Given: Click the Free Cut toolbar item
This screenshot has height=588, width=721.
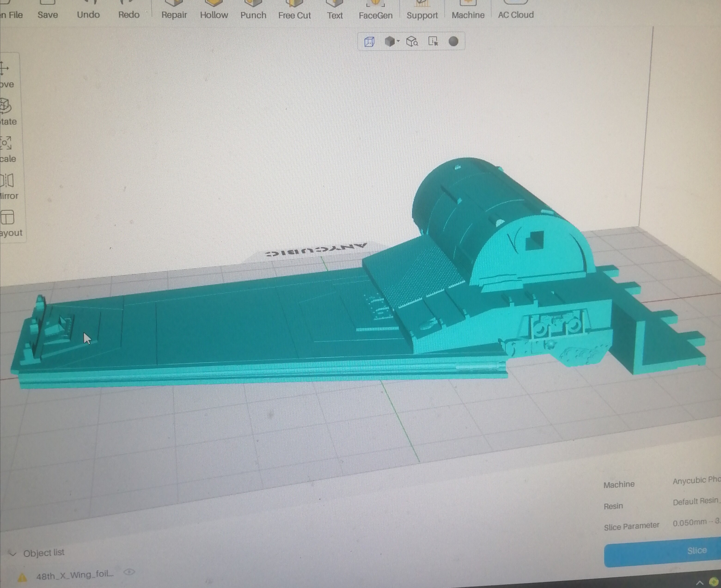Looking at the screenshot, I should [294, 10].
